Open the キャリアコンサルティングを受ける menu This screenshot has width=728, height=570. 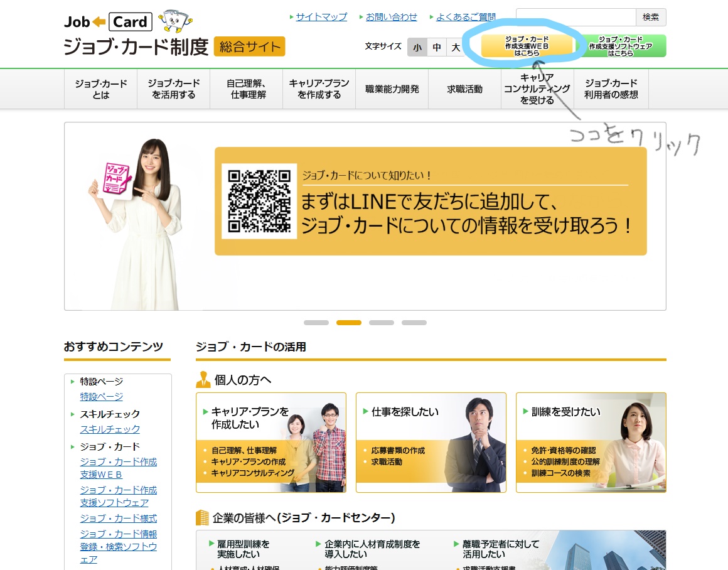tap(538, 89)
